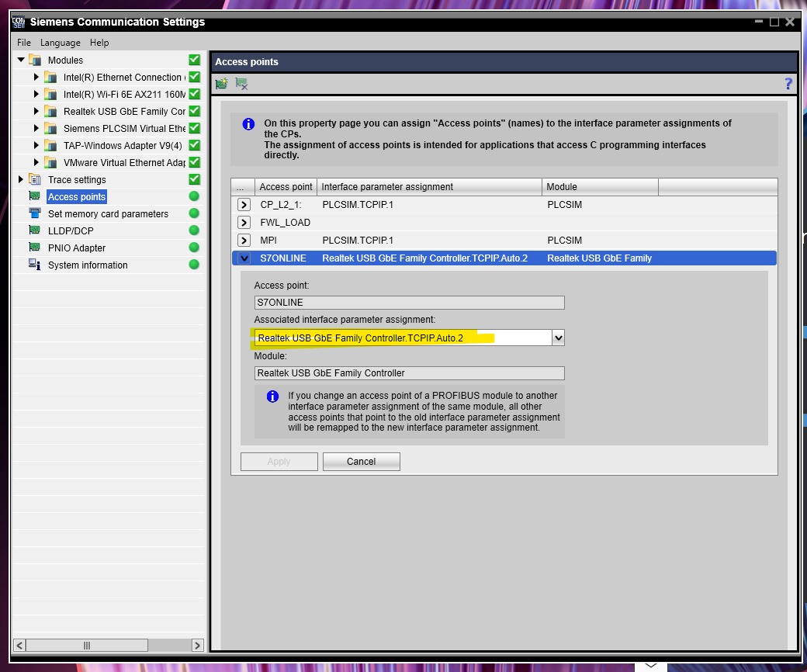Select Set memory card parameters in tree

pyautogui.click(x=108, y=213)
